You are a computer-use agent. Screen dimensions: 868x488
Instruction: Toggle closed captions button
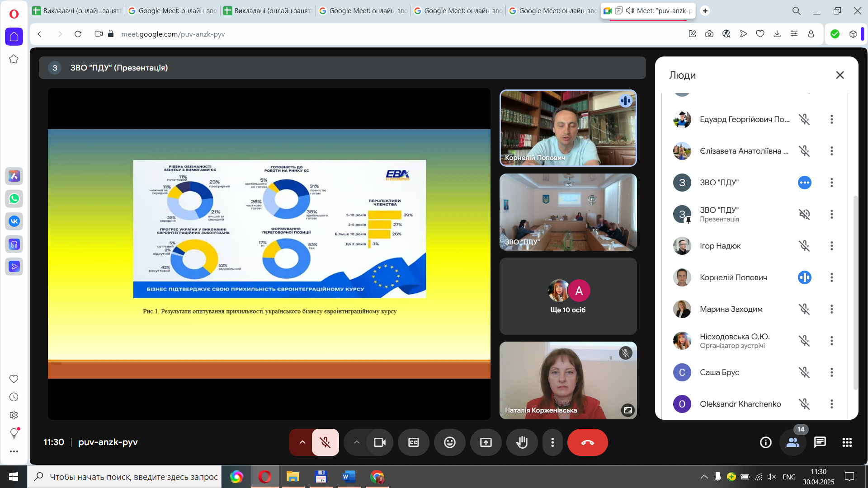tap(413, 442)
